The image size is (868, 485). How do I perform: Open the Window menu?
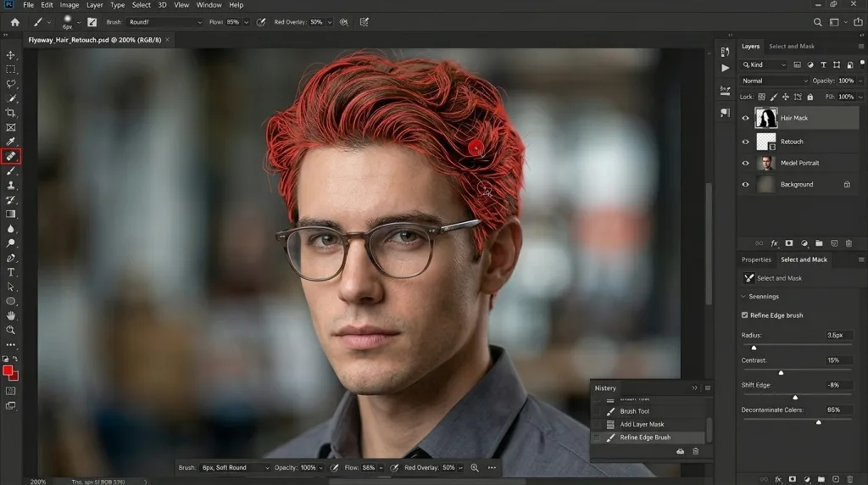point(209,5)
